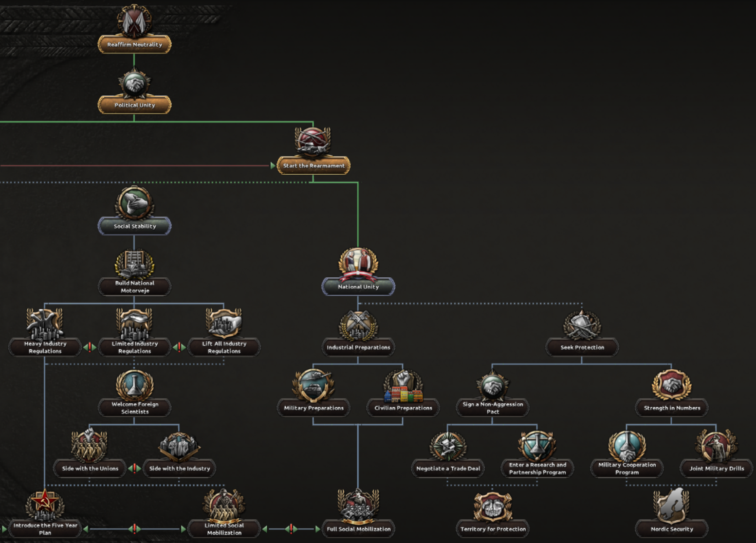Select the Seek Protection label button
The height and width of the screenshot is (543, 756).
(x=582, y=347)
